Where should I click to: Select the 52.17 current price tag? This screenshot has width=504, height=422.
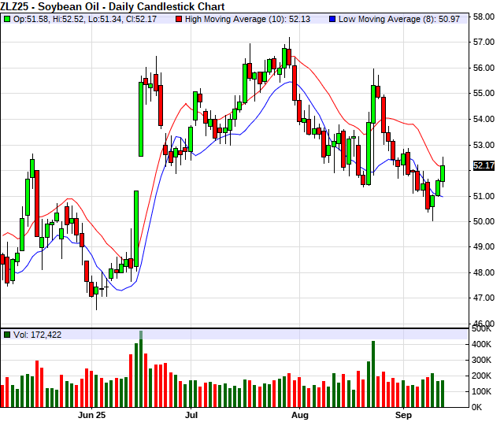484,166
